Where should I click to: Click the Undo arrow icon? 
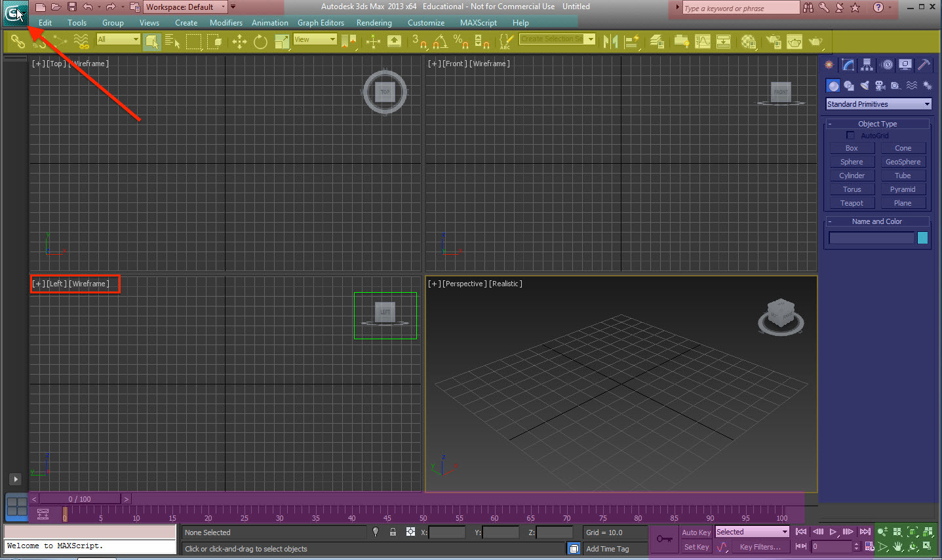[87, 7]
